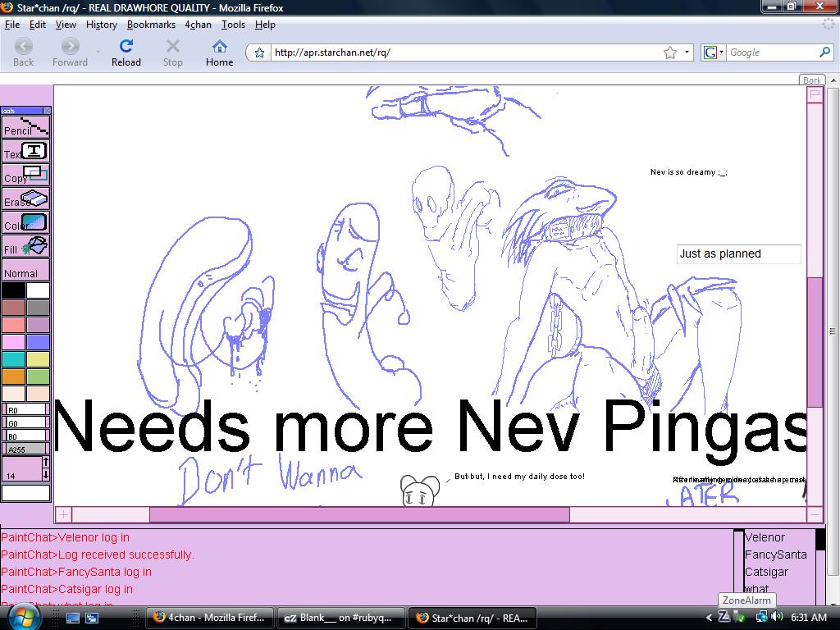Reload the page in Firefox
Viewport: 840px width, 630px height.
tap(126, 52)
